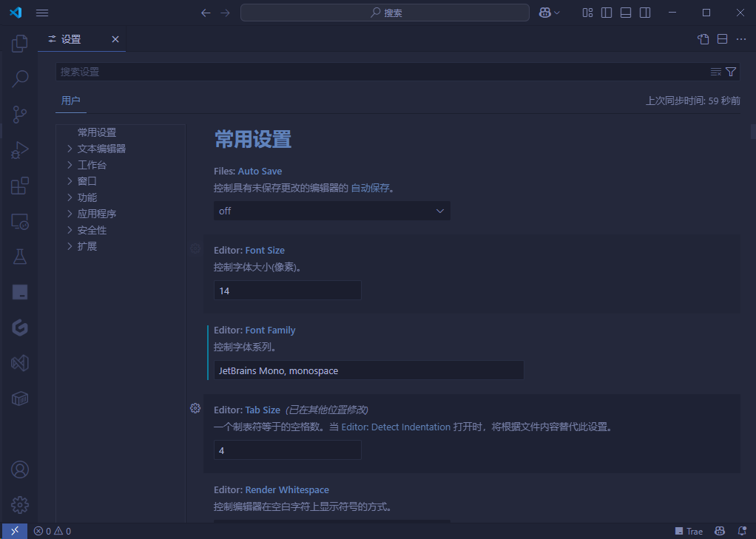
Task: Open the Testing flask view
Action: coord(20,257)
